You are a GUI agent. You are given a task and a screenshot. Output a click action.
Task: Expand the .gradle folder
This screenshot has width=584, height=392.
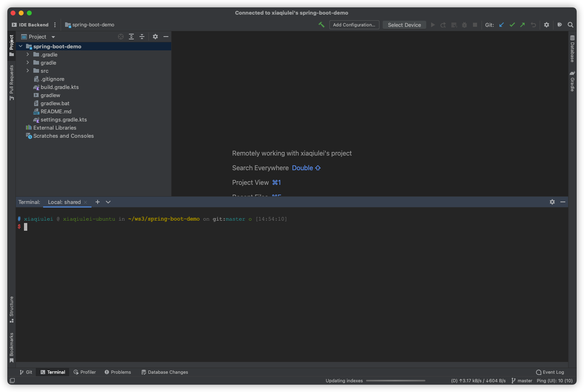pos(28,54)
